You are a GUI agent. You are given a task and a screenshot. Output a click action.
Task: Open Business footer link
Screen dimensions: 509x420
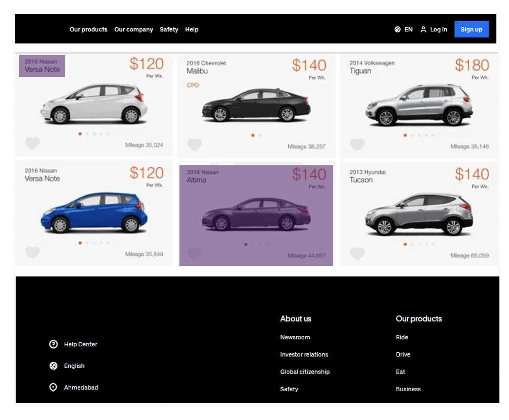408,389
